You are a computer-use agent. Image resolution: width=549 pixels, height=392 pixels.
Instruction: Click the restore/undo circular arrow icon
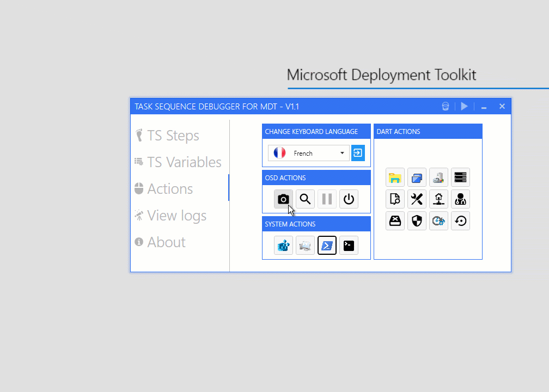click(460, 220)
